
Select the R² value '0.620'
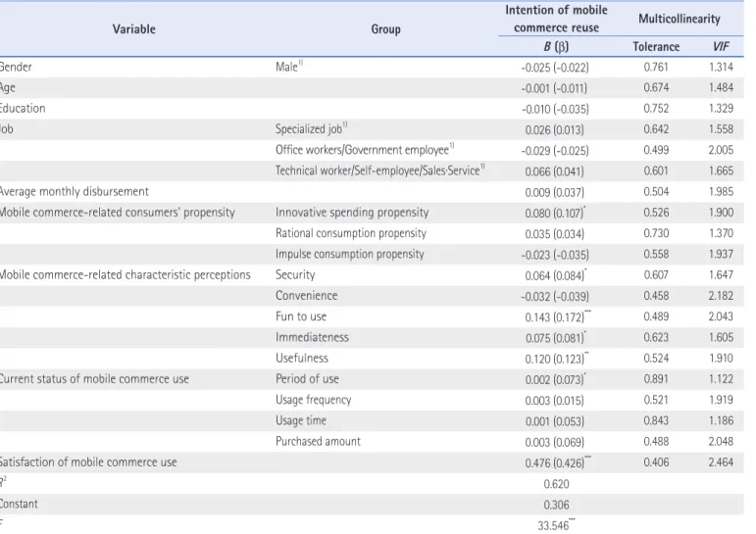556,484
